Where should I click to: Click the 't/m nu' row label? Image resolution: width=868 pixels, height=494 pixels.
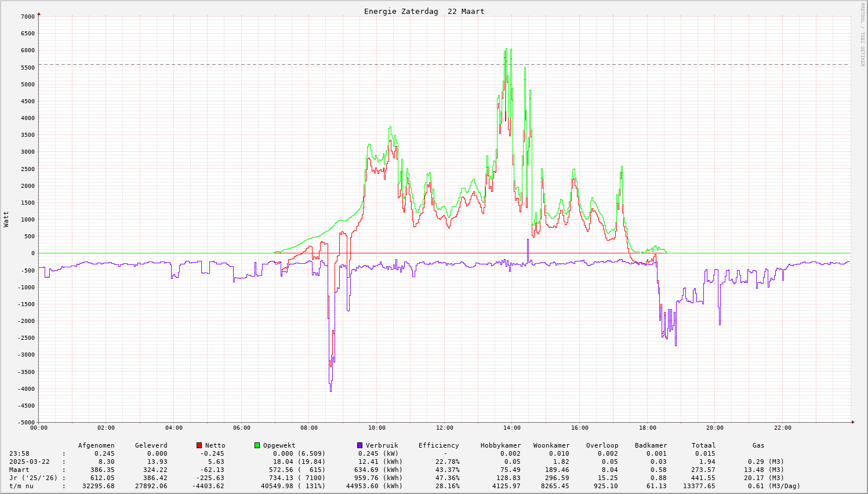coord(21,486)
